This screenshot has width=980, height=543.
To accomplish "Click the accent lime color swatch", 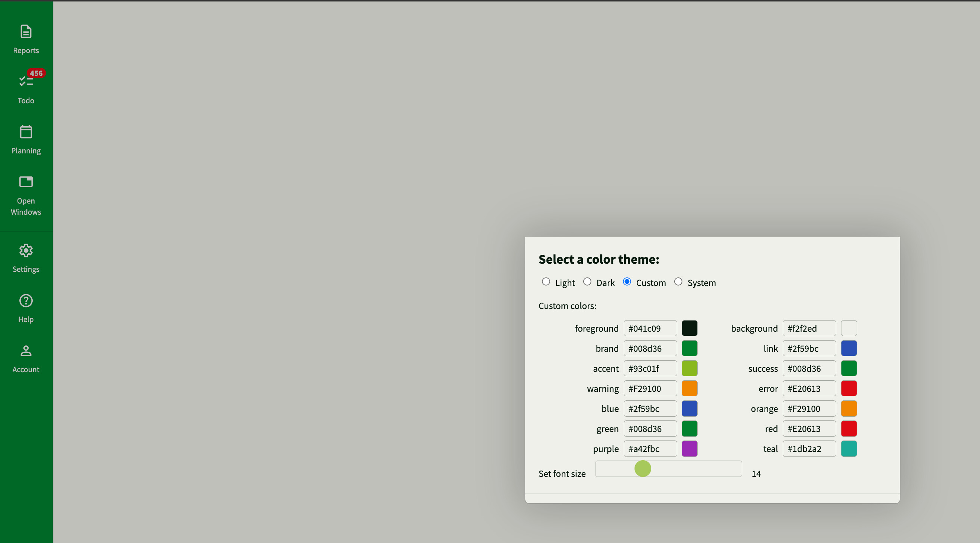I will (689, 369).
